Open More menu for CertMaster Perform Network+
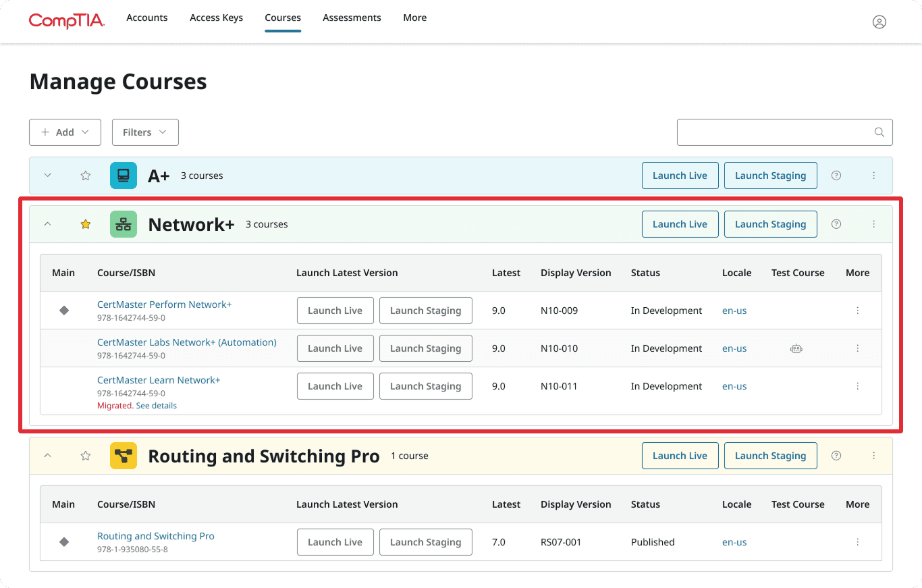The height and width of the screenshot is (588, 922). click(858, 311)
